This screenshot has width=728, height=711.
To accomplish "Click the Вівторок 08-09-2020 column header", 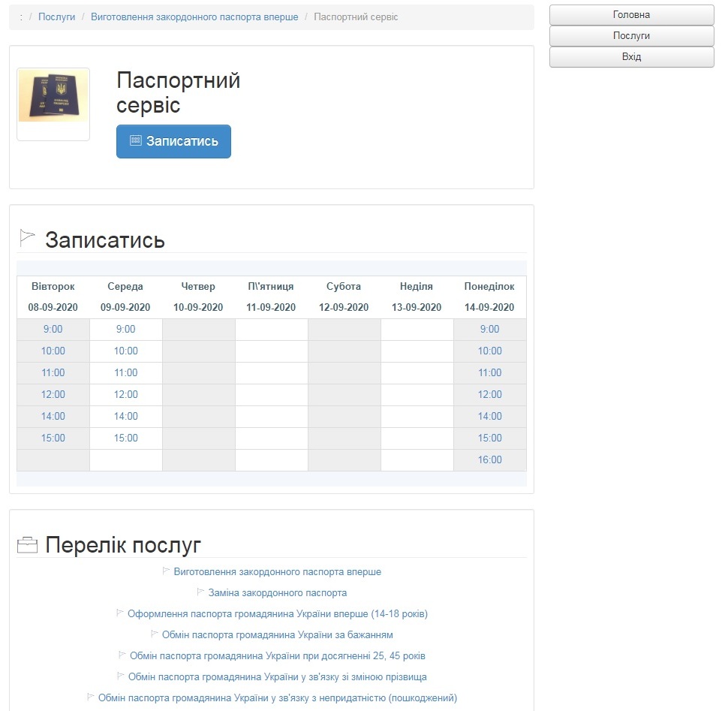I will point(53,297).
